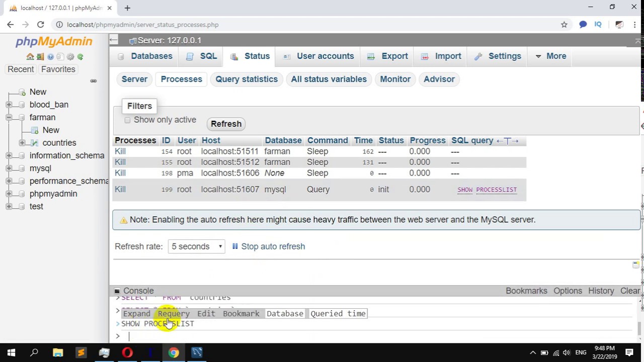The image size is (644, 362).
Task: Click the browser address bar URL
Action: tap(142, 25)
